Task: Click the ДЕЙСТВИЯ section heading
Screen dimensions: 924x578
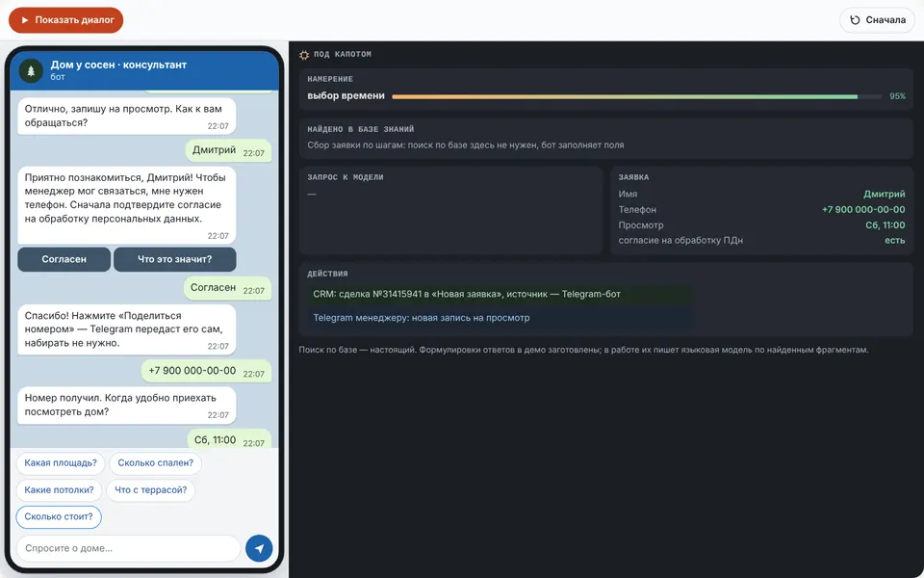Action: pos(327,274)
